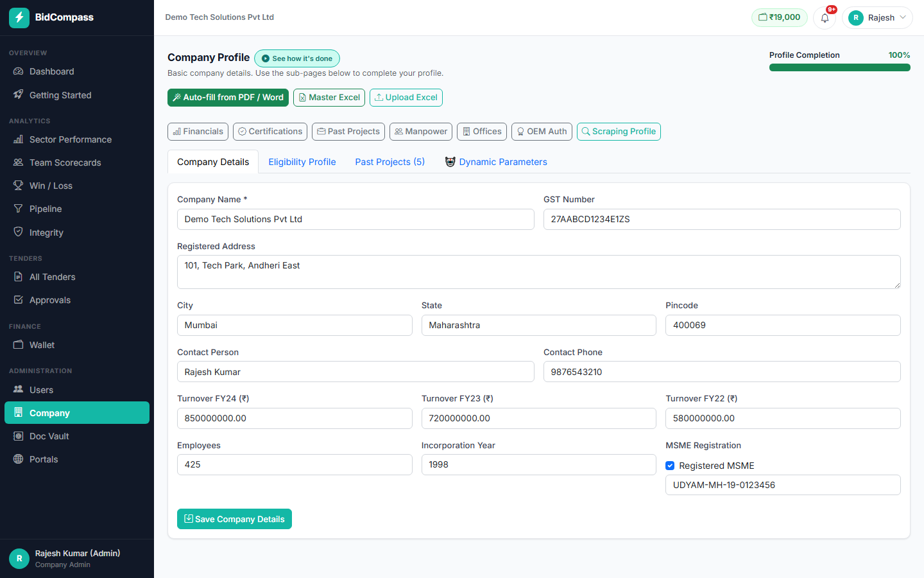
Task: Open the Offices sub-page button
Action: (482, 132)
